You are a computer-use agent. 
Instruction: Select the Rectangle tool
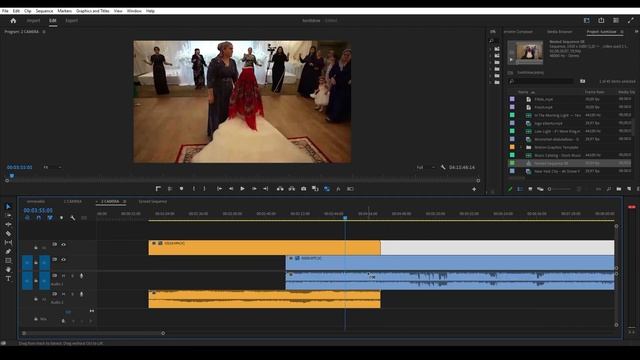coord(8,260)
